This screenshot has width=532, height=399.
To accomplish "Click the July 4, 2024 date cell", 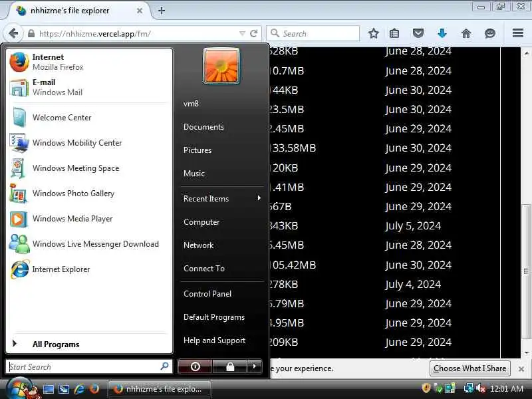I will pyautogui.click(x=413, y=285).
